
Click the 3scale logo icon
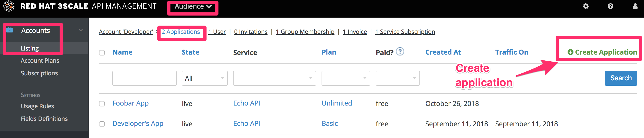(x=9, y=6)
